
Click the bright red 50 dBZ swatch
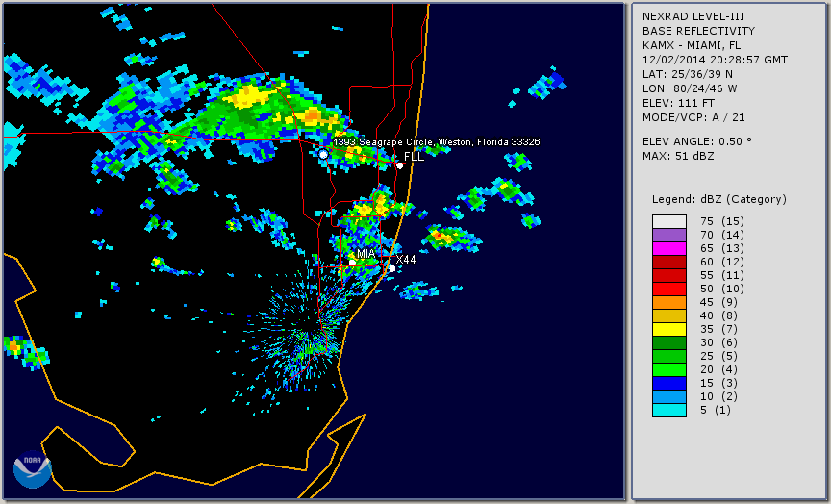click(x=669, y=289)
